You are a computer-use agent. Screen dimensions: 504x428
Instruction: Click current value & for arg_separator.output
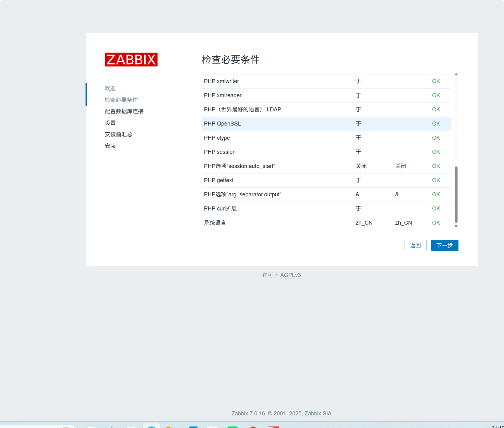pos(358,194)
